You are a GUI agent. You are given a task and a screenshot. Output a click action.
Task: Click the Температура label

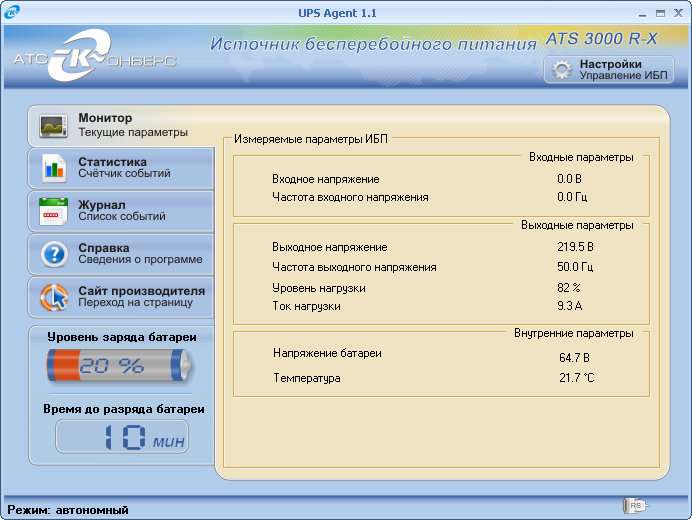coord(307,378)
